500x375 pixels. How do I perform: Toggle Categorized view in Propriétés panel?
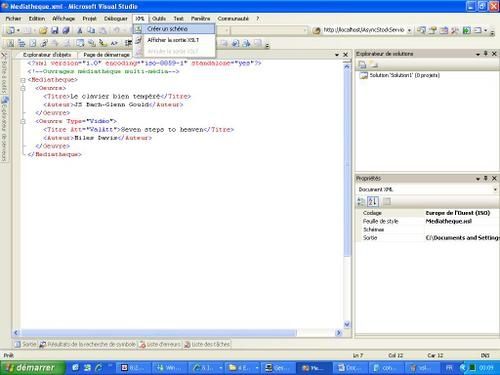(361, 201)
